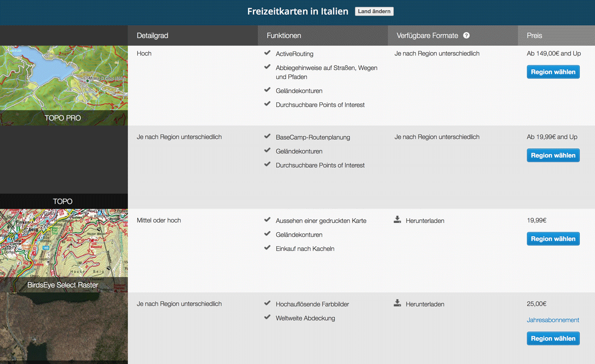The width and height of the screenshot is (595, 364).
Task: Select the TOPO label tile
Action: (64, 201)
